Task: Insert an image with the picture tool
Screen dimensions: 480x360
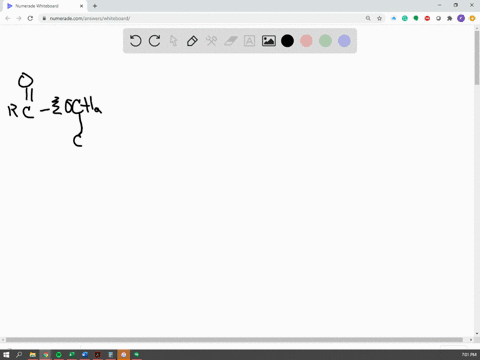Action: click(x=268, y=41)
